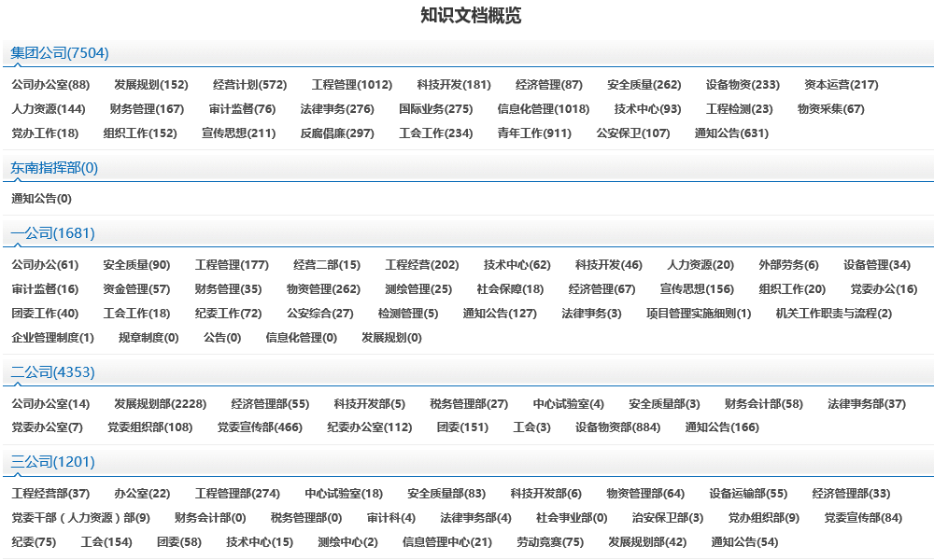Select 通知公告(631) in the 集团公司 section
This screenshot has height=560, width=934.
(731, 133)
